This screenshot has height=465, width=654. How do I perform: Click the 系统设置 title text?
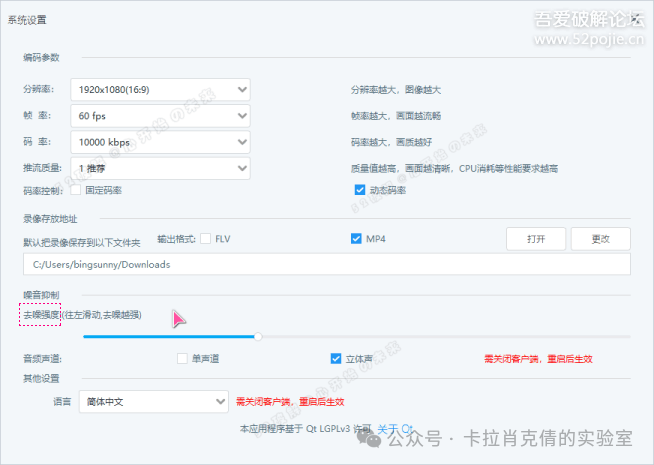[x=27, y=20]
